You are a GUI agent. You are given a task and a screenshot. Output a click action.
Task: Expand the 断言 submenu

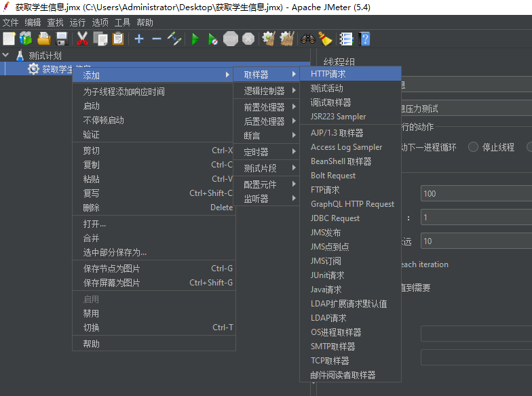(266, 136)
